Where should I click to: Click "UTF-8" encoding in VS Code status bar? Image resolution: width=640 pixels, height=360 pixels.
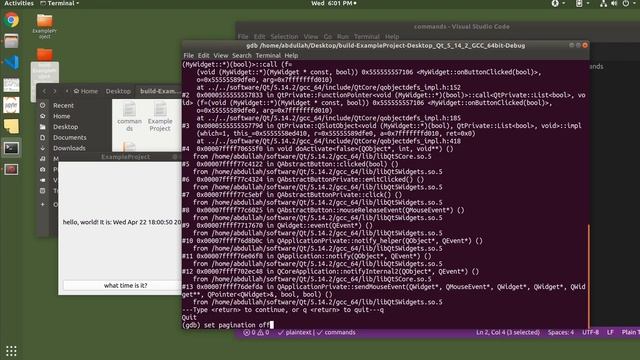[x=590, y=333]
